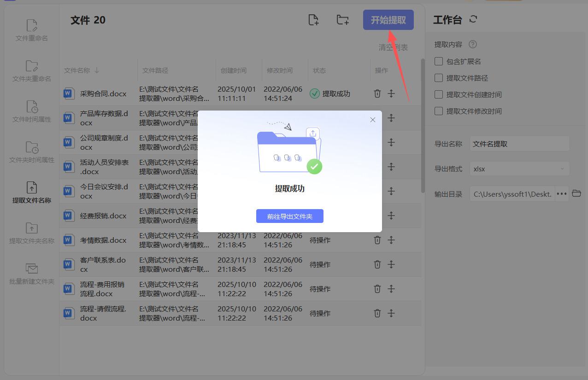
Task: Select the 公司规章制度.docx file name
Action: click(x=104, y=142)
